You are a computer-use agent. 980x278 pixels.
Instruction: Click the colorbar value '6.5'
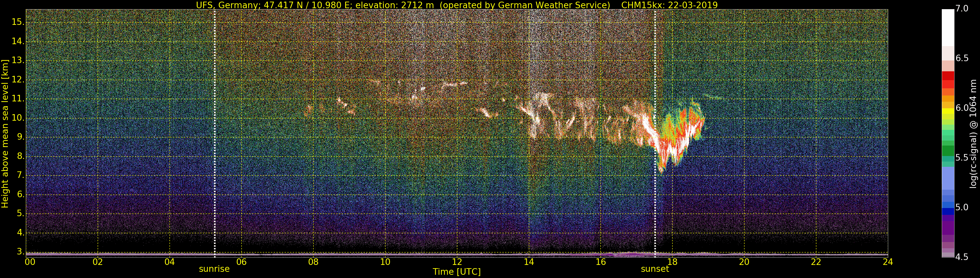pos(962,58)
